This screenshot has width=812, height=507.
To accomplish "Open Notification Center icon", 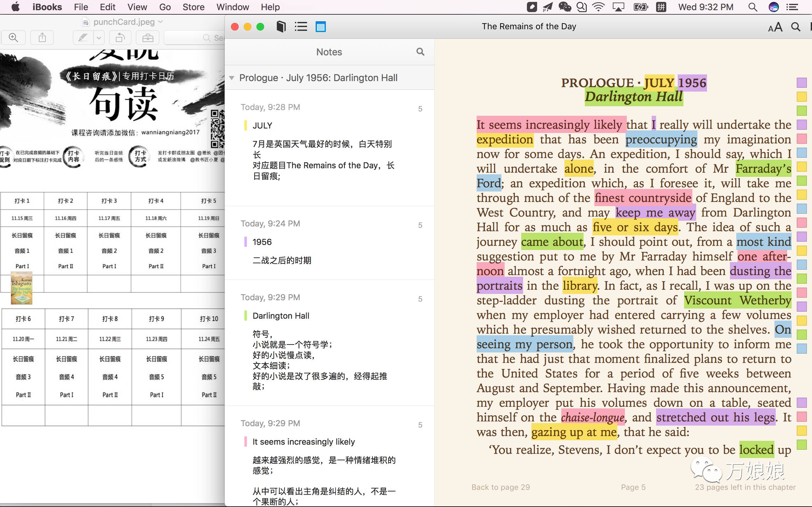I will pos(792,7).
